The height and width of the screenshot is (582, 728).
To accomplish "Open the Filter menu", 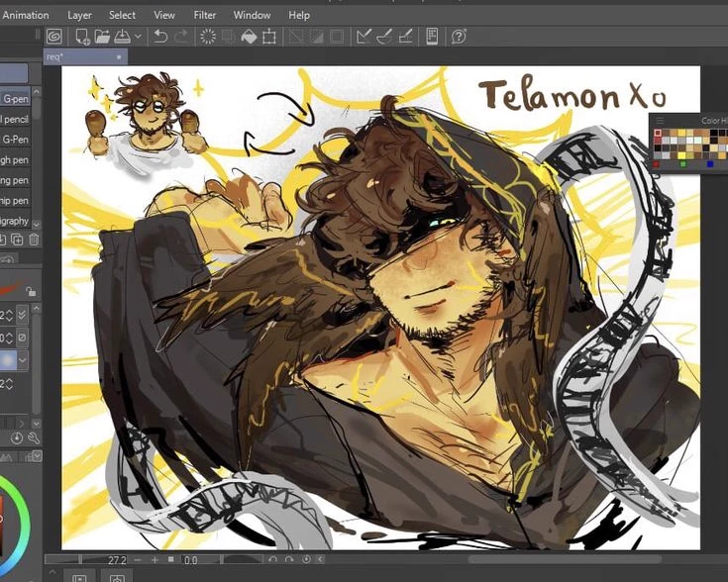I will coord(205,15).
